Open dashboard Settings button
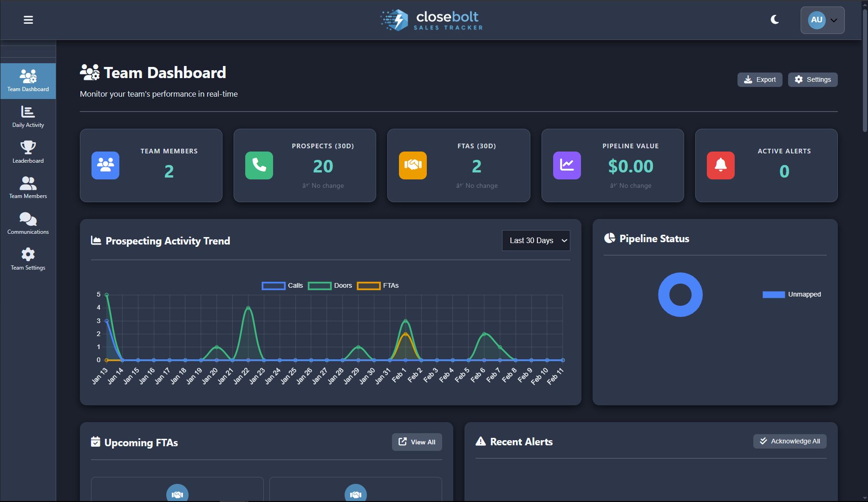The height and width of the screenshot is (502, 868). (x=812, y=79)
